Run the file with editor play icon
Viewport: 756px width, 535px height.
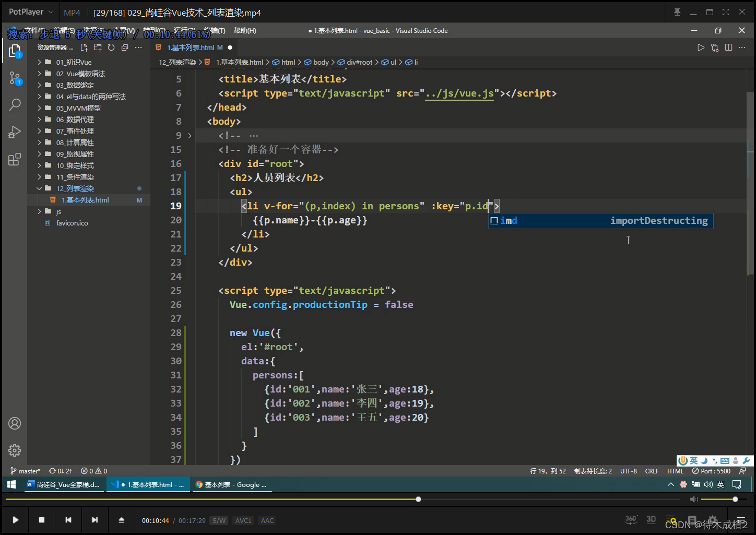click(x=701, y=47)
